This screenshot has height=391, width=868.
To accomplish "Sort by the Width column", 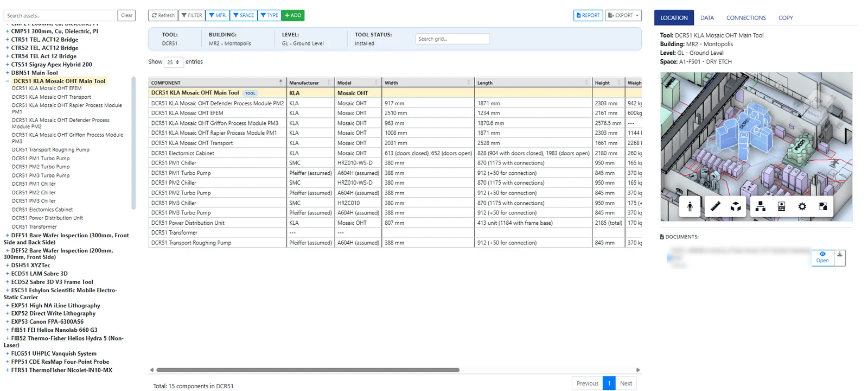I will click(428, 83).
